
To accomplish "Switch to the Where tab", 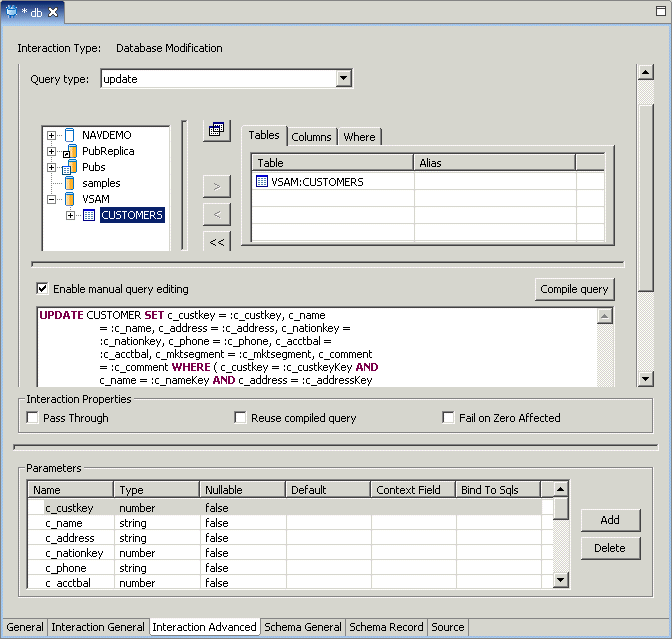I will 360,137.
